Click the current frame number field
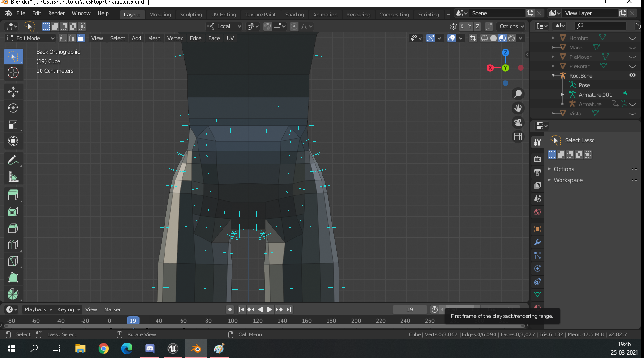This screenshot has height=358, width=644. tap(409, 309)
